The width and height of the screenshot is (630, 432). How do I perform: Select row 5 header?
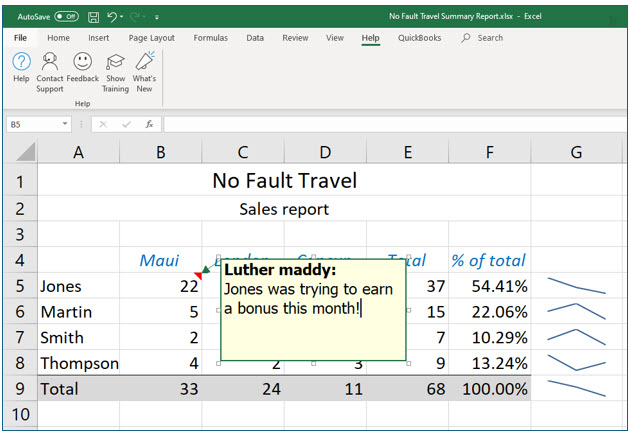pyautogui.click(x=20, y=286)
